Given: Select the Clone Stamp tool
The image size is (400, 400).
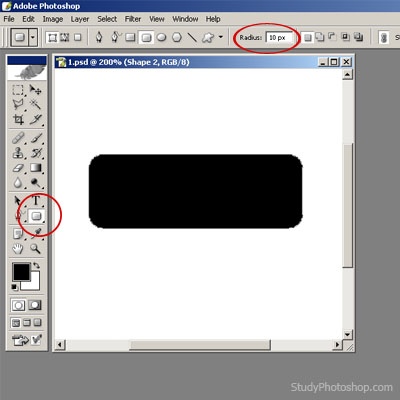Looking at the screenshot, I should (18, 153).
